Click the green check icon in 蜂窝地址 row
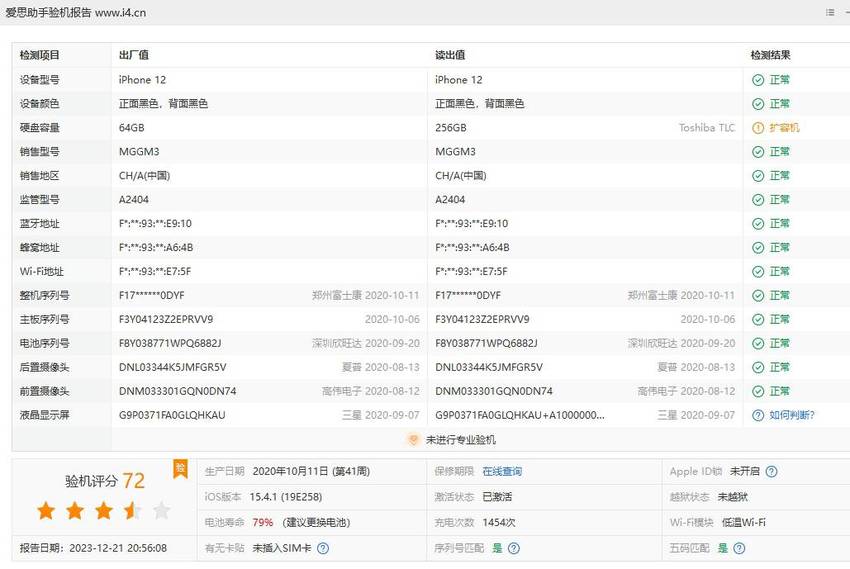The width and height of the screenshot is (850, 569). (x=758, y=248)
